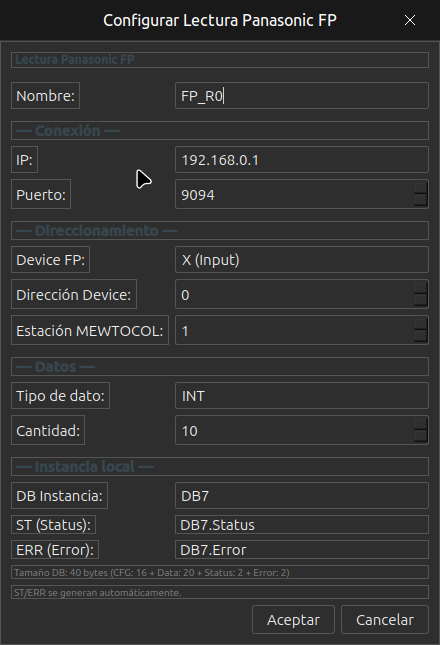This screenshot has height=645, width=440.
Task: Click the DB Instancia field DB7
Action: pyautogui.click(x=302, y=496)
